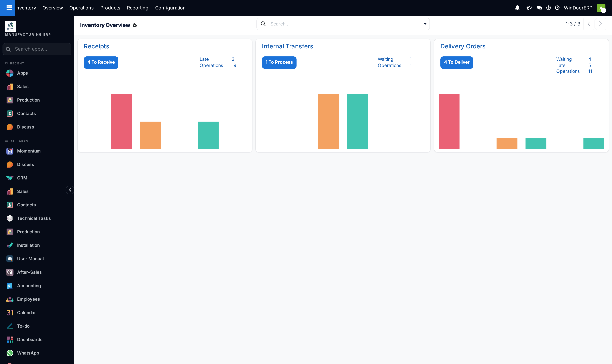
Task: Click the WinDoorERP company name
Action: pos(578,8)
